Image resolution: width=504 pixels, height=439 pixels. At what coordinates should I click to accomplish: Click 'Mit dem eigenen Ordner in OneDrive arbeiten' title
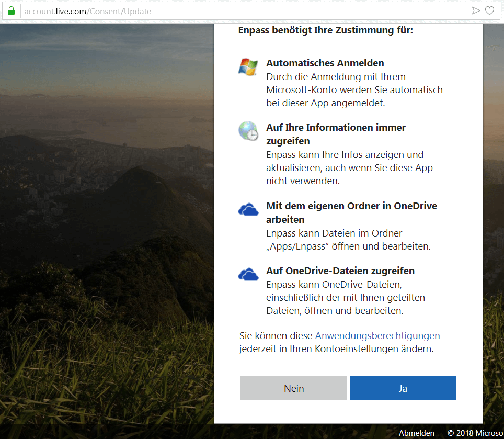[x=352, y=212]
